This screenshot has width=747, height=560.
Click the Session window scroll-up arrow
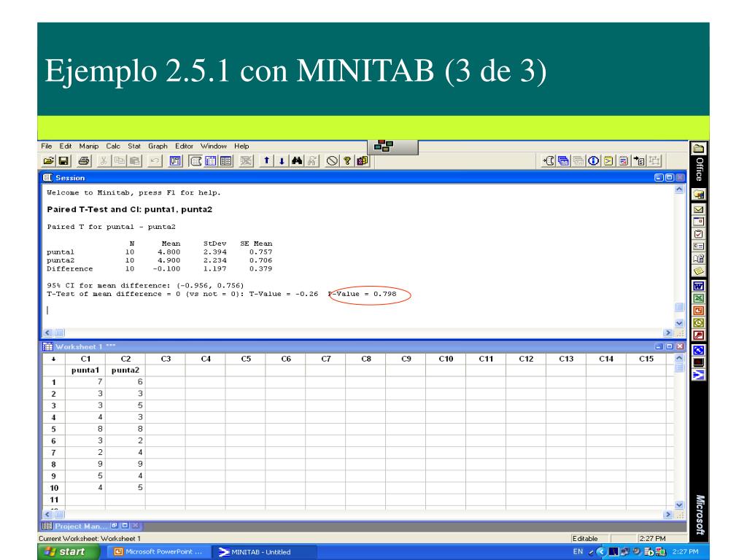point(679,190)
